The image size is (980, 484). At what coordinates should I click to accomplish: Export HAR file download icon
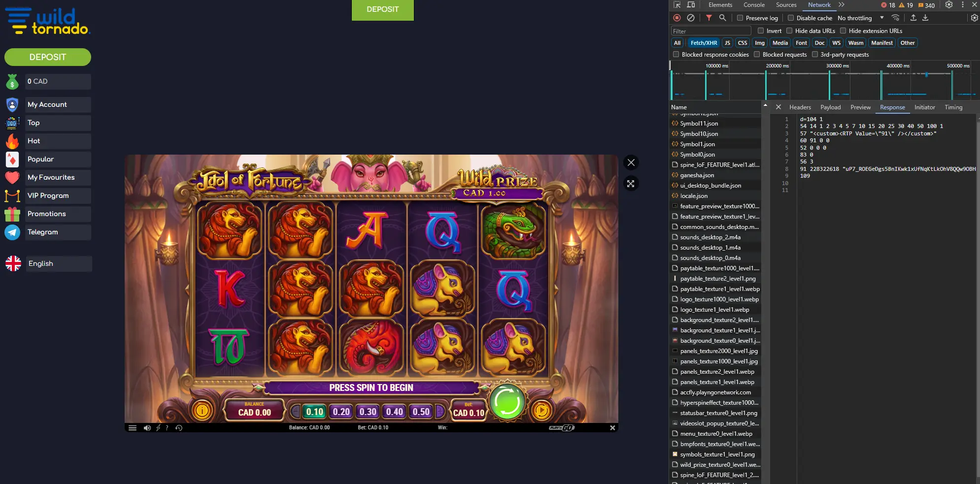coord(925,18)
